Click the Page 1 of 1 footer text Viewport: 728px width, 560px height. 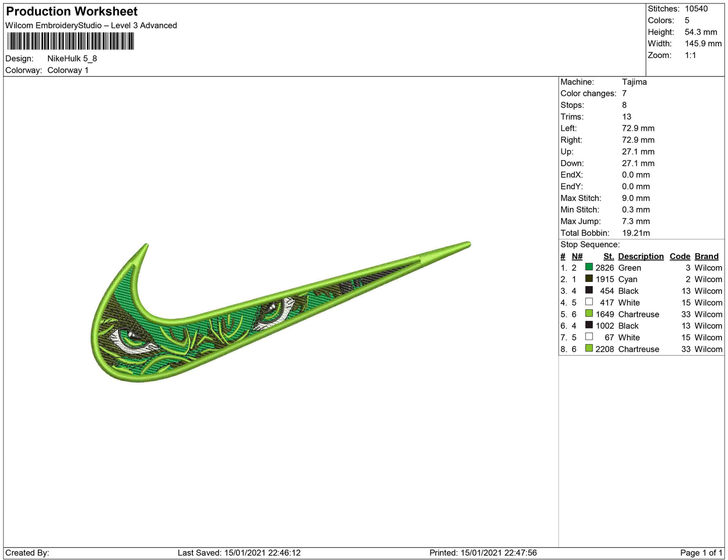pyautogui.click(x=701, y=553)
